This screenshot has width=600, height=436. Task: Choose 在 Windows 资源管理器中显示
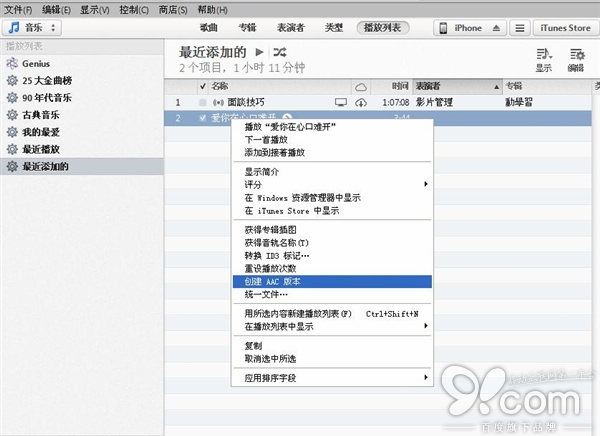(333, 198)
